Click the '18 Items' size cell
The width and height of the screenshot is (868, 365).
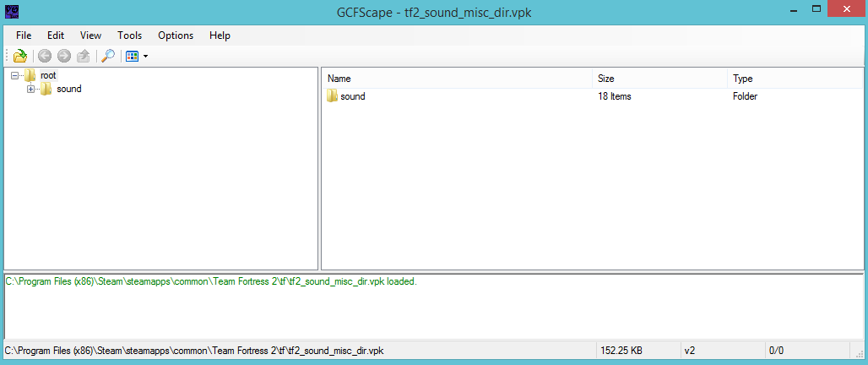615,96
